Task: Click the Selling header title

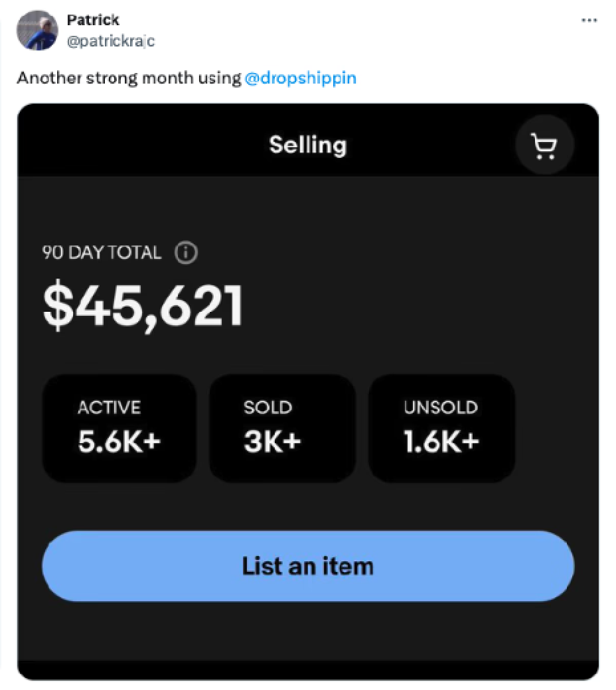Action: (308, 145)
